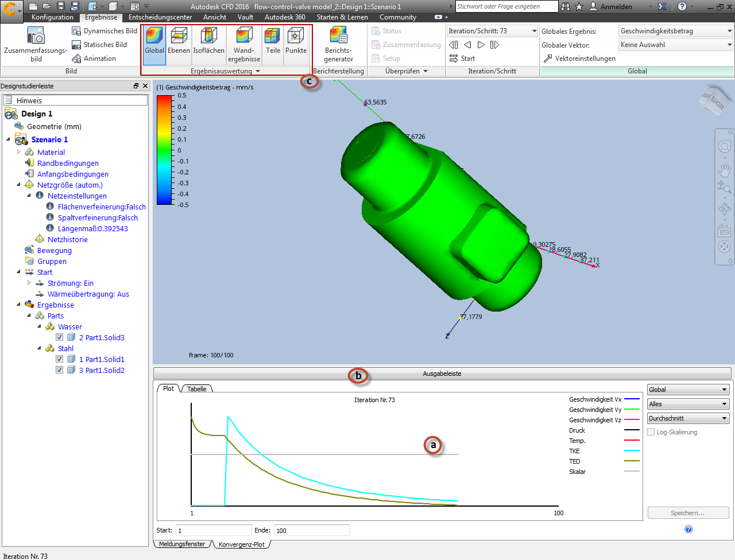Jump to the last iteration
Screen dimensions: 735x560
click(x=494, y=45)
